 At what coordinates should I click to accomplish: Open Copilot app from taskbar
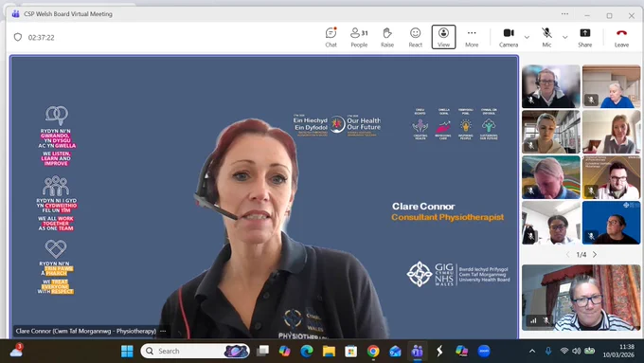pos(284,351)
